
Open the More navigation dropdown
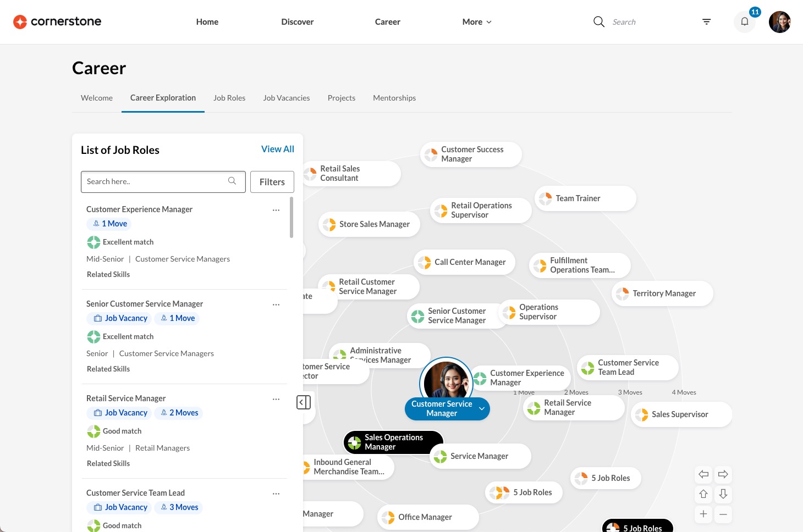pos(477,22)
